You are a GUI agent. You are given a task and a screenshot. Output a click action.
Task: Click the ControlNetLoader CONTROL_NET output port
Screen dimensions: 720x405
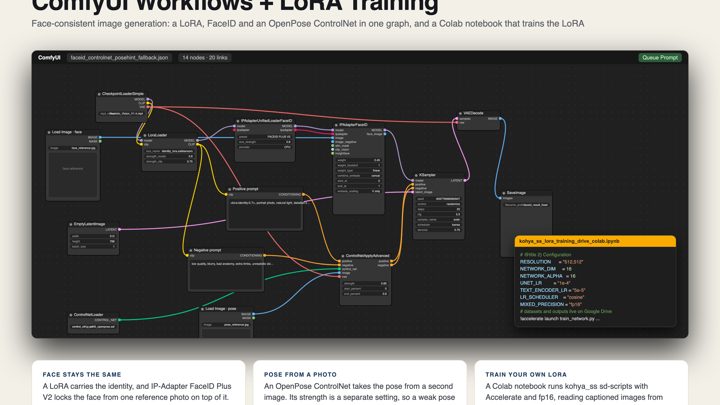click(x=119, y=320)
